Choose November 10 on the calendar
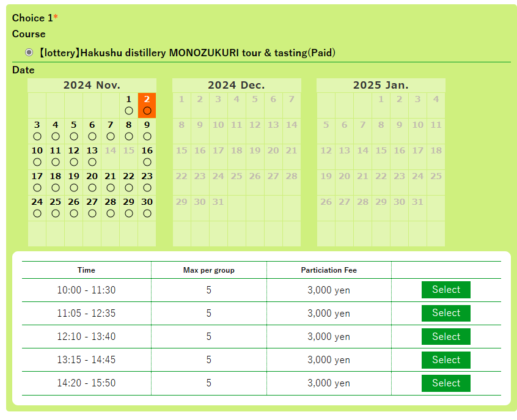Viewport: 517px width, 420px height. point(37,157)
